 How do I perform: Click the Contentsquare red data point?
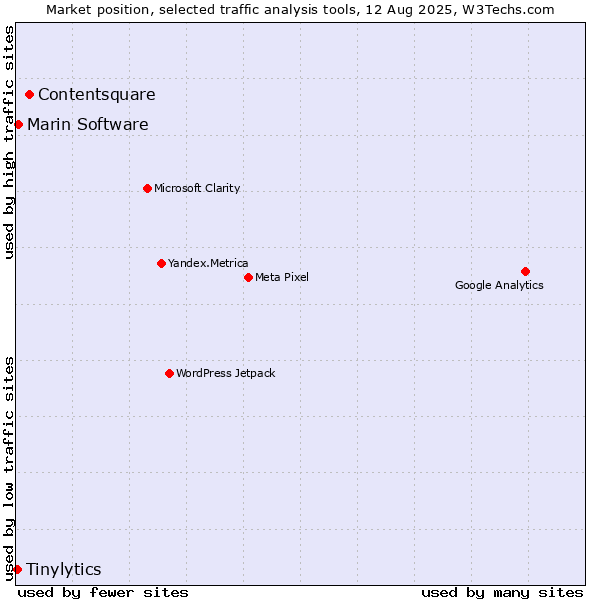[x=29, y=95]
